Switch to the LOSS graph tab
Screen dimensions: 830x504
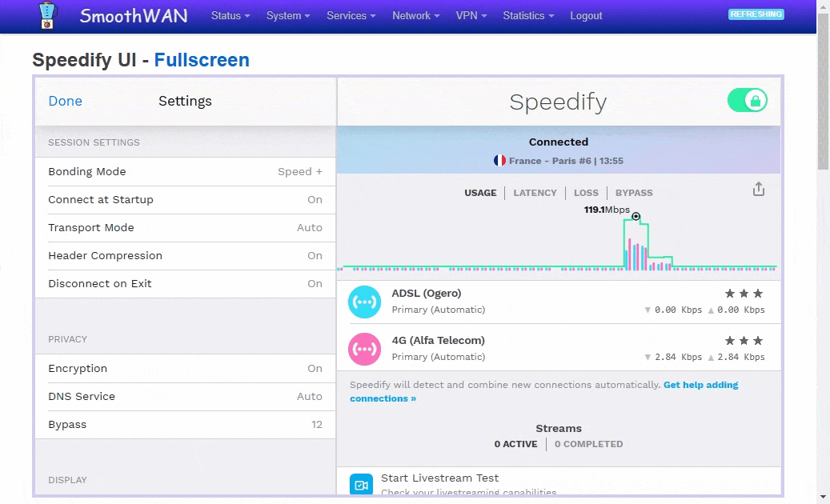coord(586,193)
